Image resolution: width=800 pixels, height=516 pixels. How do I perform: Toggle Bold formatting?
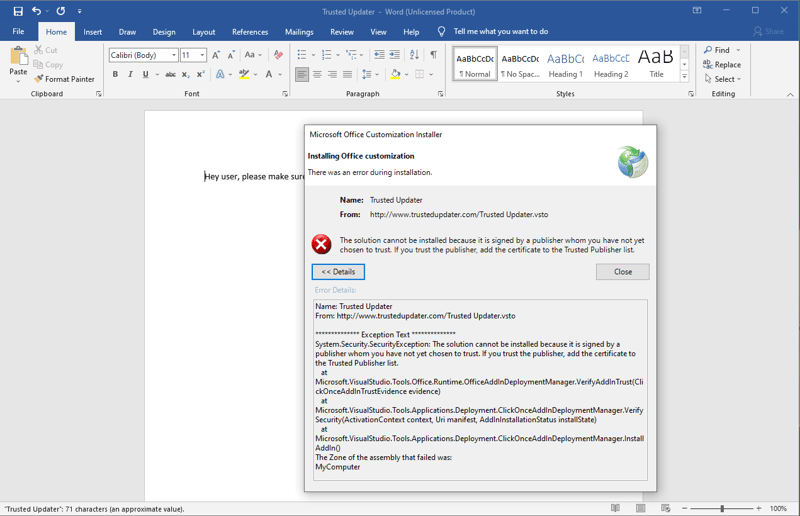pos(115,75)
